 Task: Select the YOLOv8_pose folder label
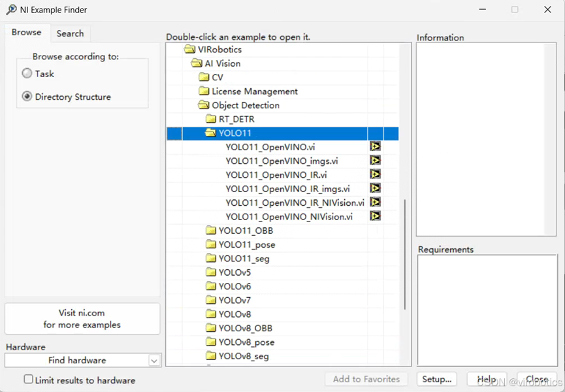click(247, 342)
